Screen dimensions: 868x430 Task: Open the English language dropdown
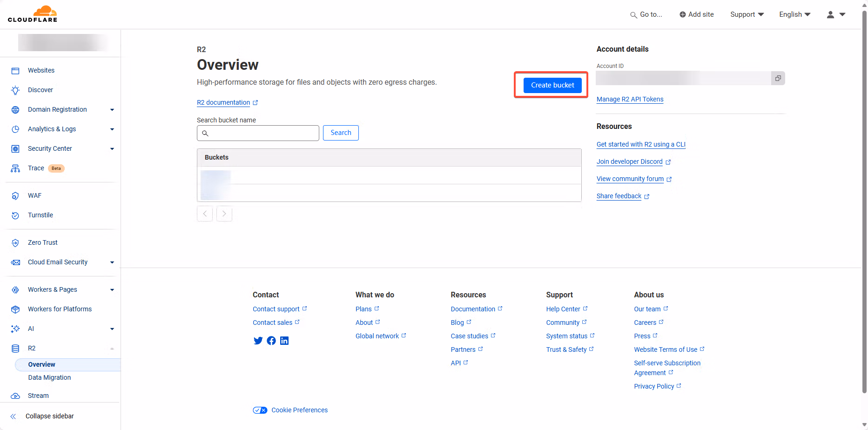(795, 14)
